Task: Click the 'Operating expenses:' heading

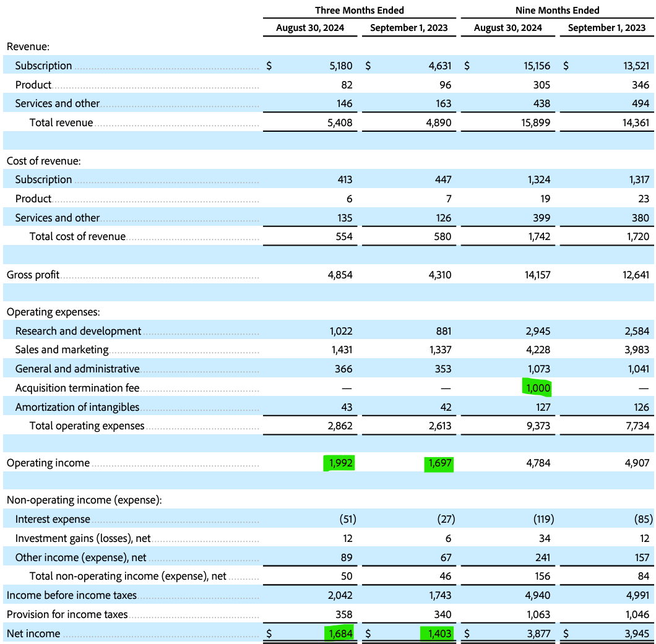Action: click(53, 312)
